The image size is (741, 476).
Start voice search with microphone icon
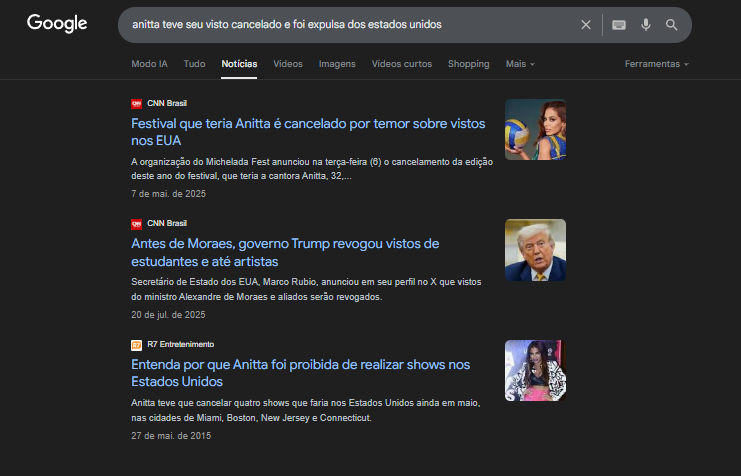[646, 25]
